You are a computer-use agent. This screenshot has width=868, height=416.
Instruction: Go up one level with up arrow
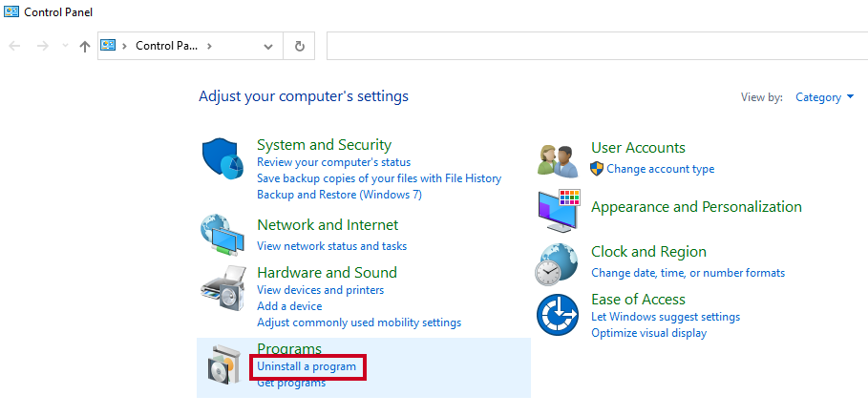point(85,47)
